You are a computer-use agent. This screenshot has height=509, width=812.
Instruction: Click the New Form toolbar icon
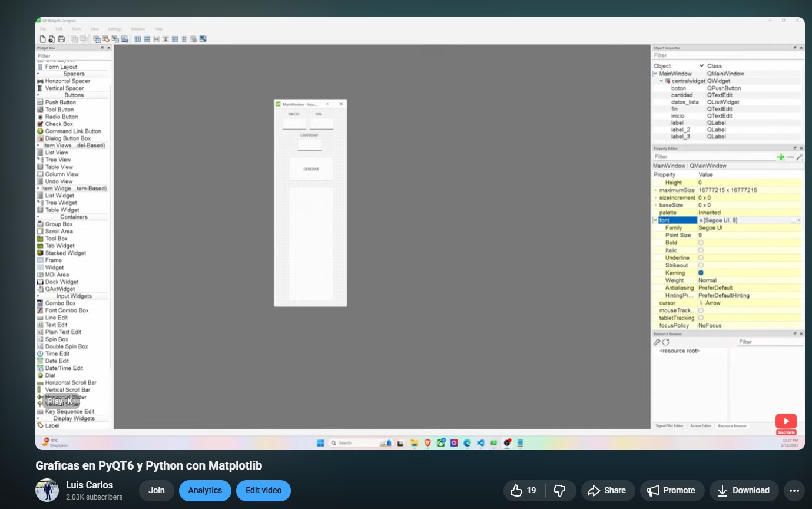click(43, 39)
